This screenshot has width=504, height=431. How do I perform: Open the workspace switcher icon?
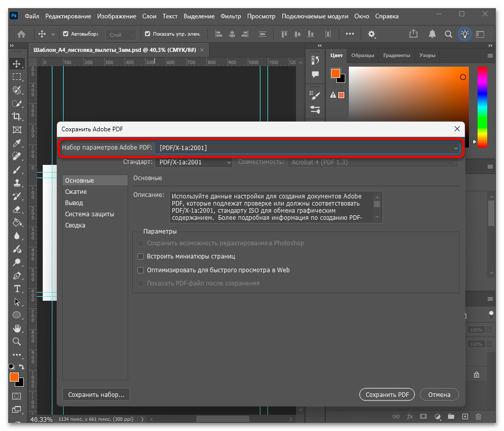(480, 34)
